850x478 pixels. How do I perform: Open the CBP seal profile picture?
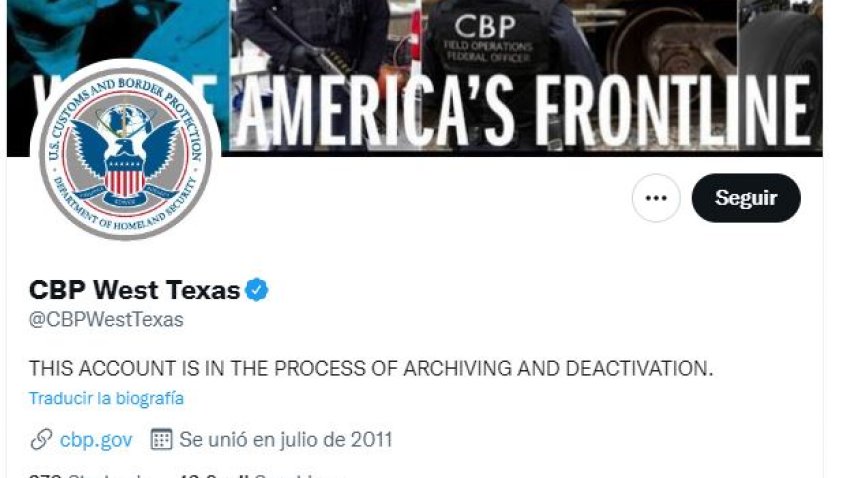click(126, 153)
